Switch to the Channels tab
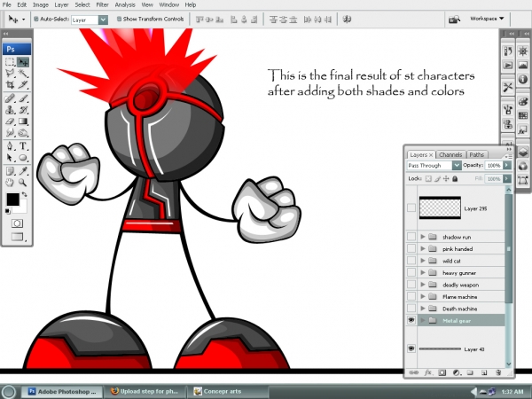 tap(450, 154)
